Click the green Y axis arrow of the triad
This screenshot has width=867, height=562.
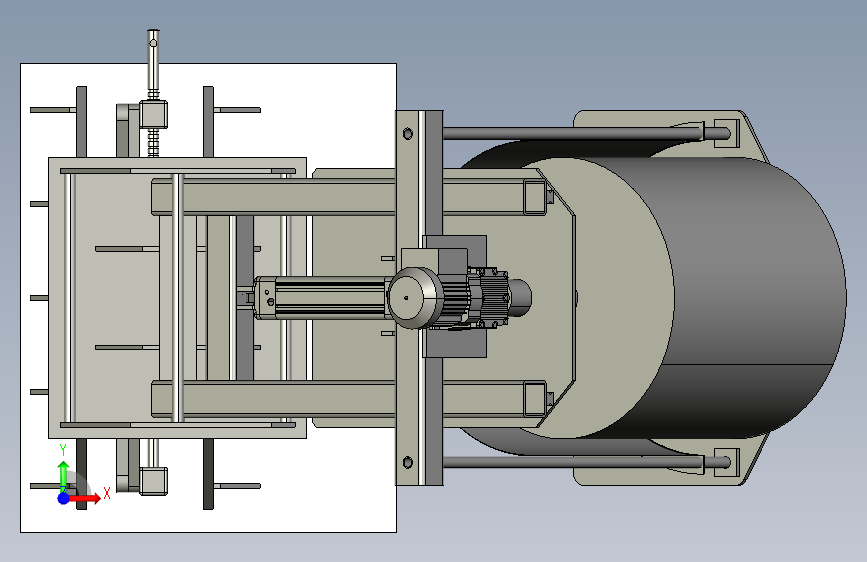[63, 476]
